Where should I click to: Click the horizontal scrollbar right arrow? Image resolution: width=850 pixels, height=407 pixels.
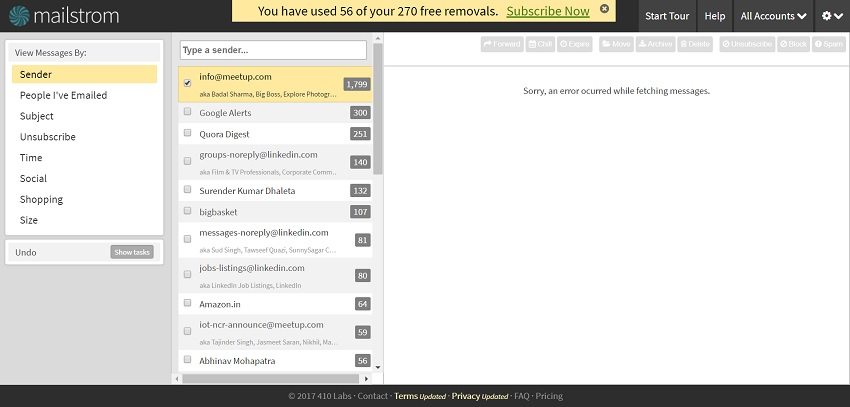(x=366, y=379)
